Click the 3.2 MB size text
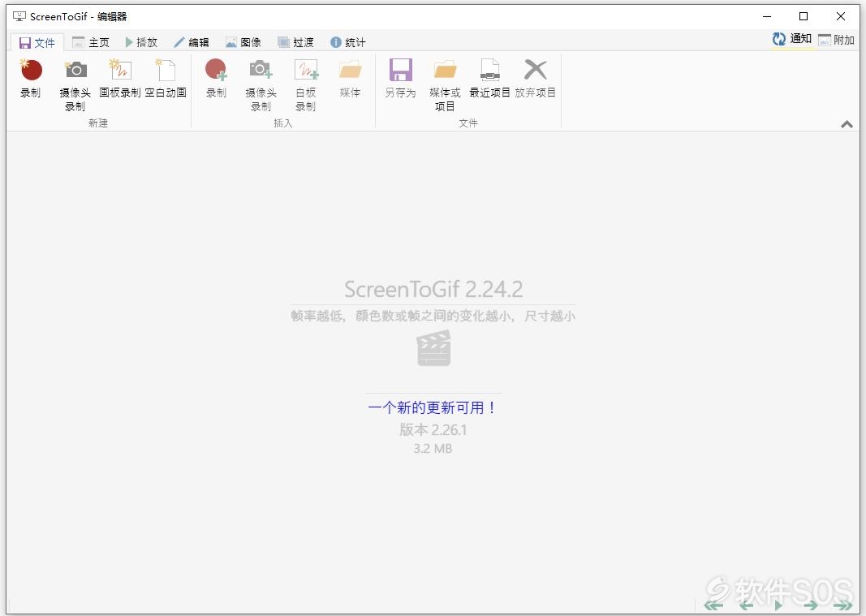This screenshot has width=866, height=616. [433, 449]
